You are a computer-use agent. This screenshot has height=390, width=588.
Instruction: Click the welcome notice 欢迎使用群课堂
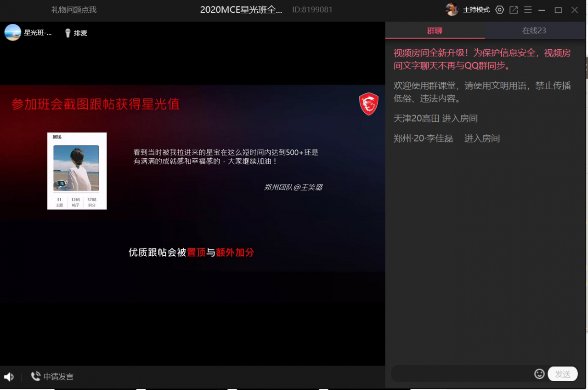pos(482,92)
